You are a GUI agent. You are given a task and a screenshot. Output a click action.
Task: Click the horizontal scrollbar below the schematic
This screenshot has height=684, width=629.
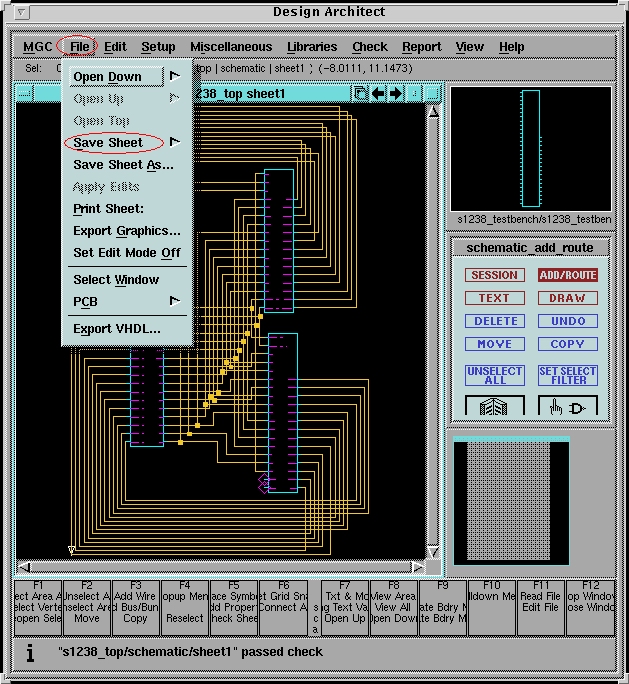pos(220,567)
